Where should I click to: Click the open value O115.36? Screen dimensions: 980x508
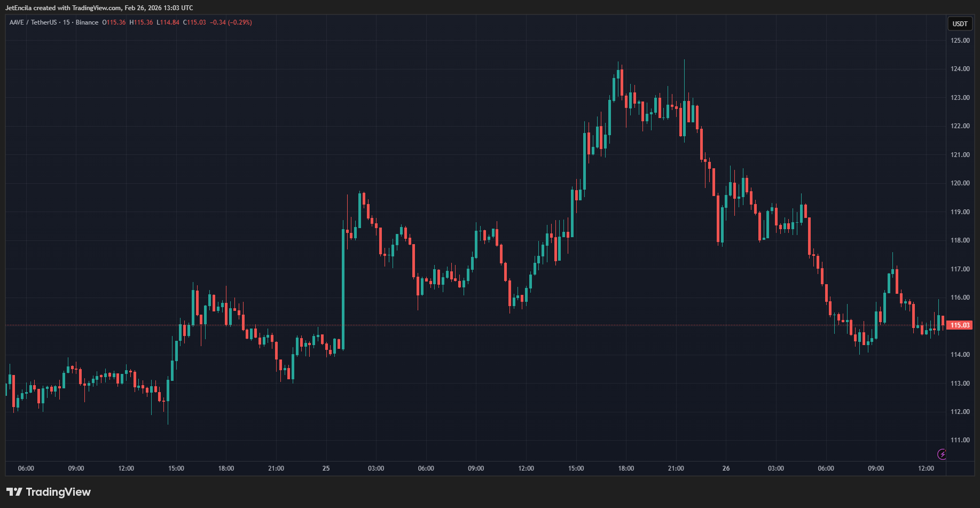(x=114, y=22)
